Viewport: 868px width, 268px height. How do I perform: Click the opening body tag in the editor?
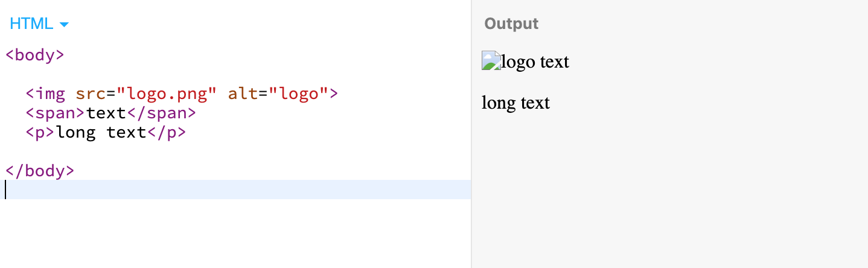[34, 55]
